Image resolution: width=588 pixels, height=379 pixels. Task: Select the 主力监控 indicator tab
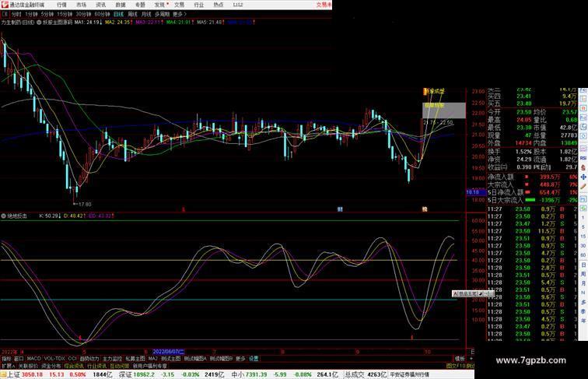[112, 359]
